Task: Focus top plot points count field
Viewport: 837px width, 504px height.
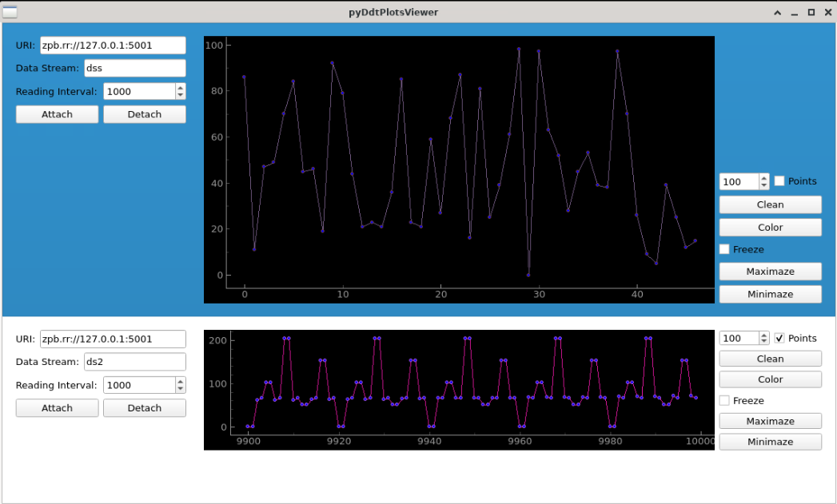Action: click(x=739, y=181)
